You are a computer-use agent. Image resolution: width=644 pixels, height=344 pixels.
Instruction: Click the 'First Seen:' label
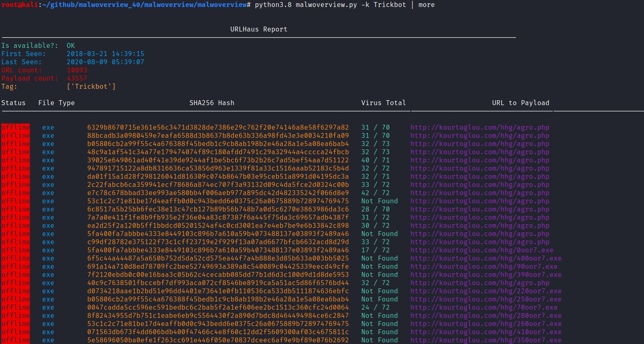(23, 54)
